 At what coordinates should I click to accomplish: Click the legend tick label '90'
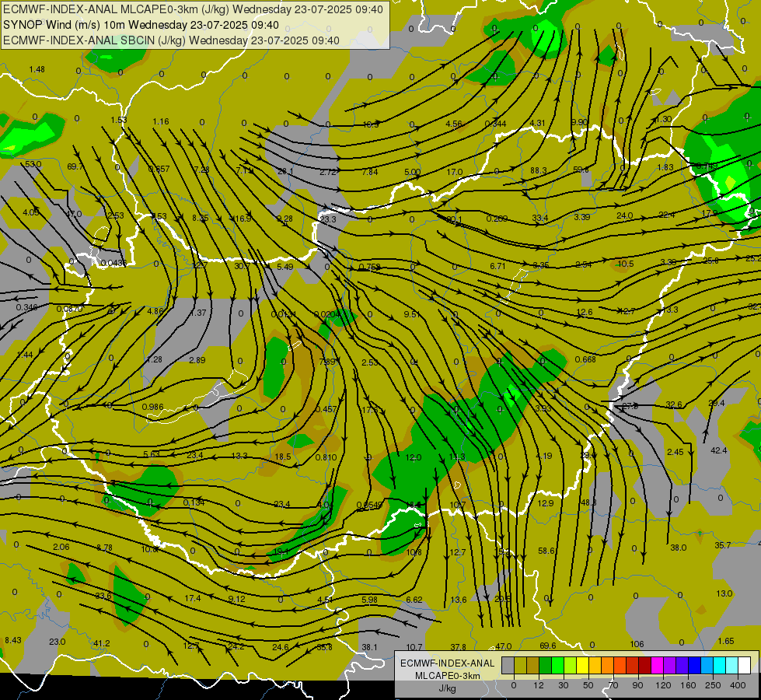click(x=637, y=685)
